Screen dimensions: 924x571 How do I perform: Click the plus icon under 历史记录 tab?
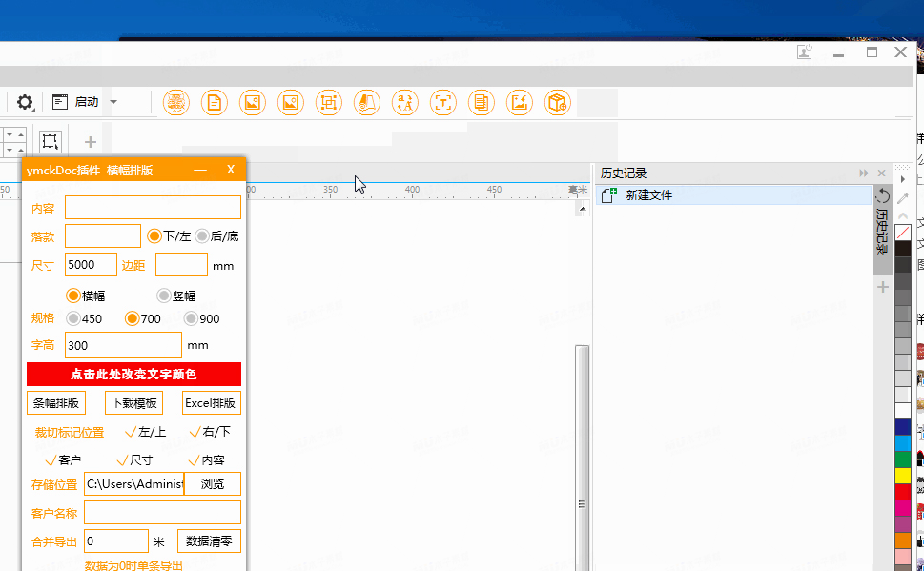[883, 287]
